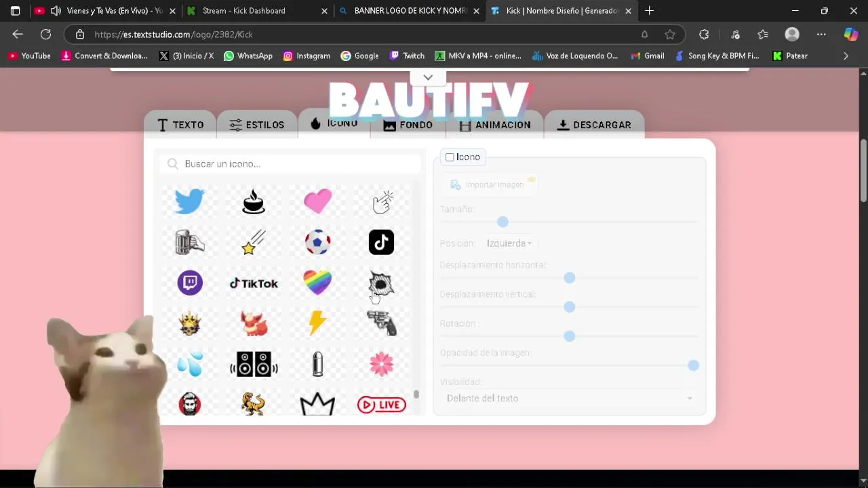
Task: Open the Twitch bookmark
Action: pyautogui.click(x=407, y=56)
